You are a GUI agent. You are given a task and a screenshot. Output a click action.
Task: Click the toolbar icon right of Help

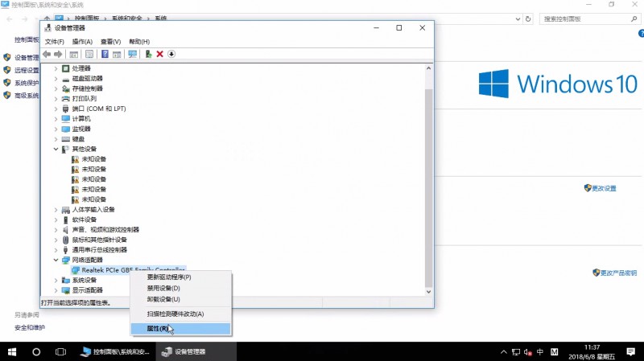[117, 54]
